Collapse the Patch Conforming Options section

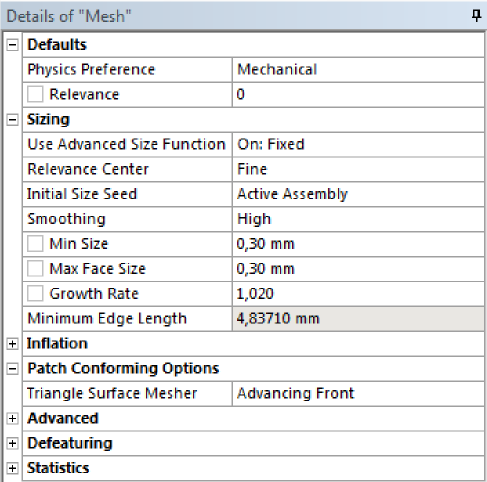click(12, 369)
